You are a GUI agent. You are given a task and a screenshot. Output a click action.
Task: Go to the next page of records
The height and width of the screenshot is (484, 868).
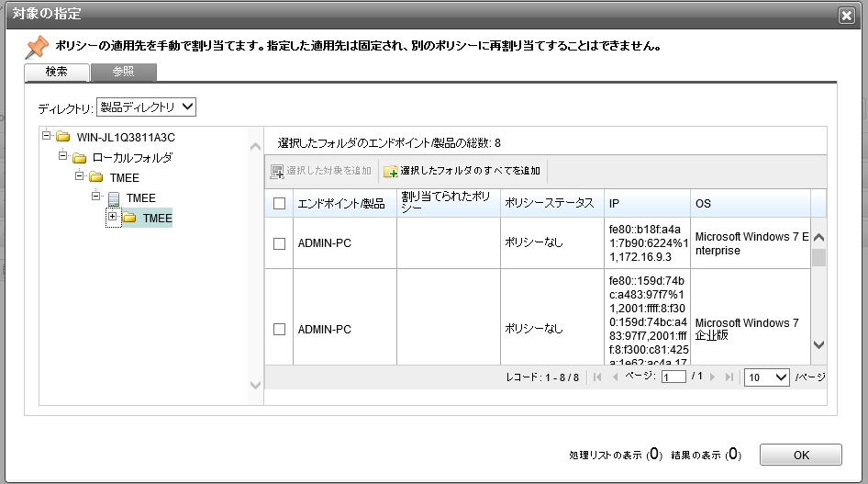[x=714, y=377]
